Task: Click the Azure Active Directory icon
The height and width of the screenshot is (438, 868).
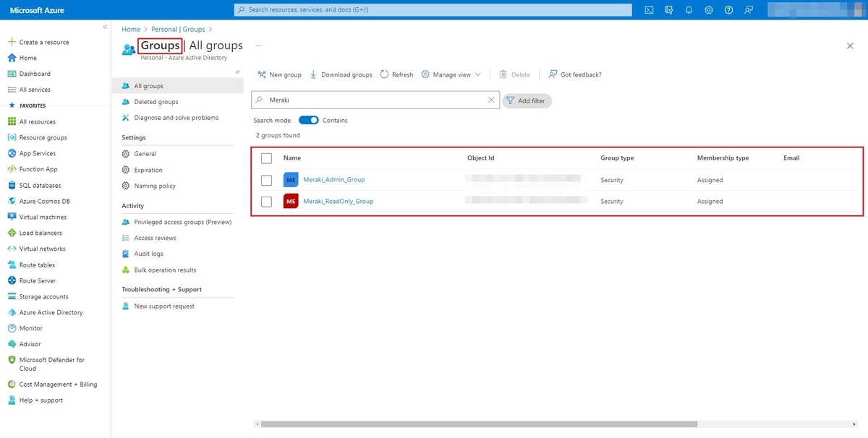Action: [x=12, y=312]
